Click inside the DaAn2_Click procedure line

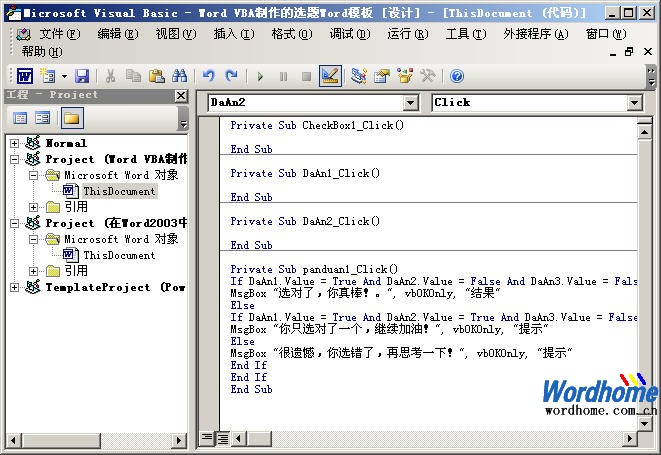(x=305, y=221)
